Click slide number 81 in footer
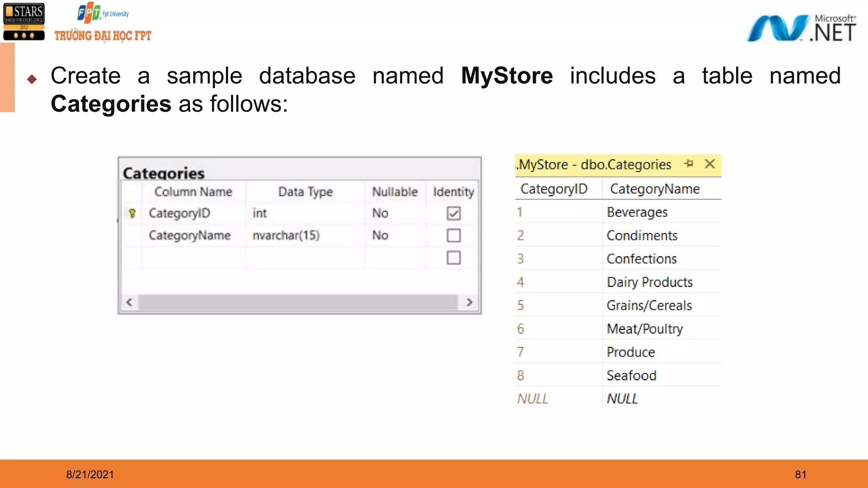Screen dimensions: 868x488 (801, 474)
